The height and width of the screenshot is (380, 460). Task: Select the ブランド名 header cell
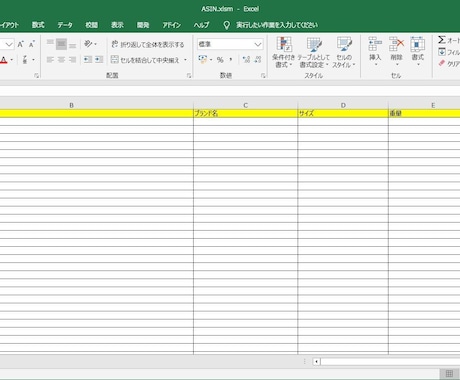tap(245, 114)
